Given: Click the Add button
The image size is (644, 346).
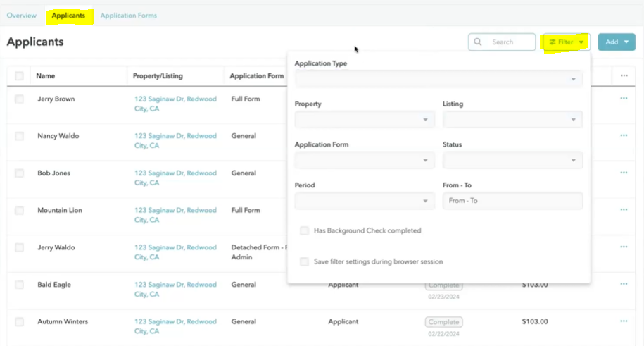Looking at the screenshot, I should 616,42.
